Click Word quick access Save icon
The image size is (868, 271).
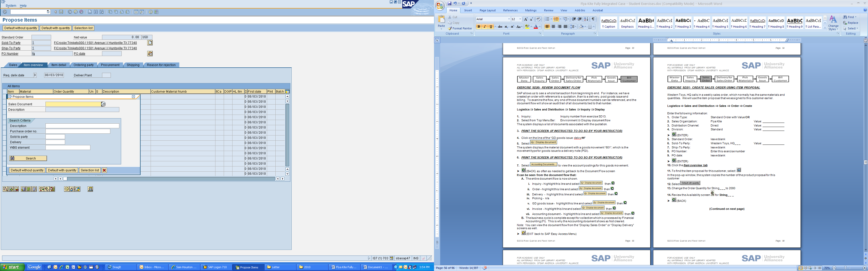[x=450, y=3]
